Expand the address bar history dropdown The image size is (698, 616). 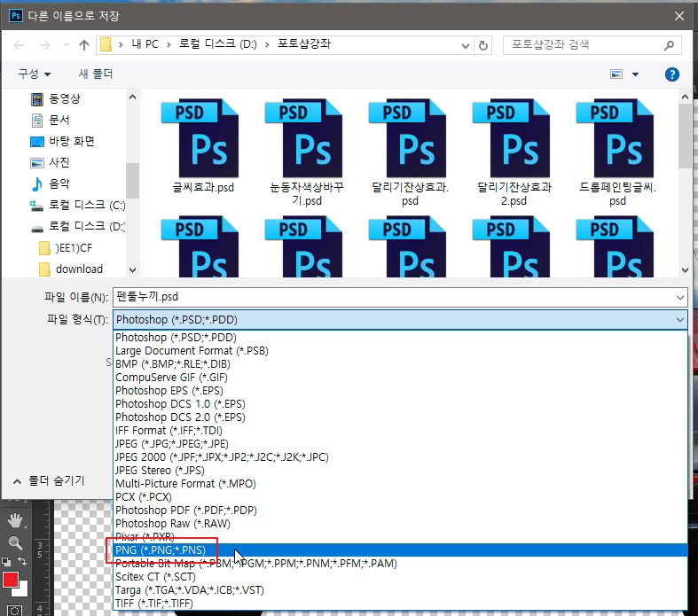coord(465,45)
